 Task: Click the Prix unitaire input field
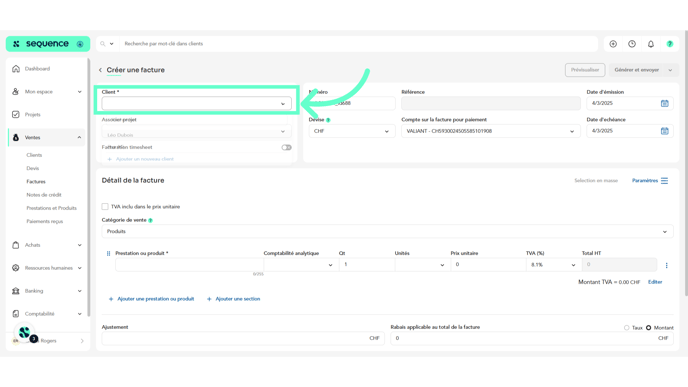(488, 265)
